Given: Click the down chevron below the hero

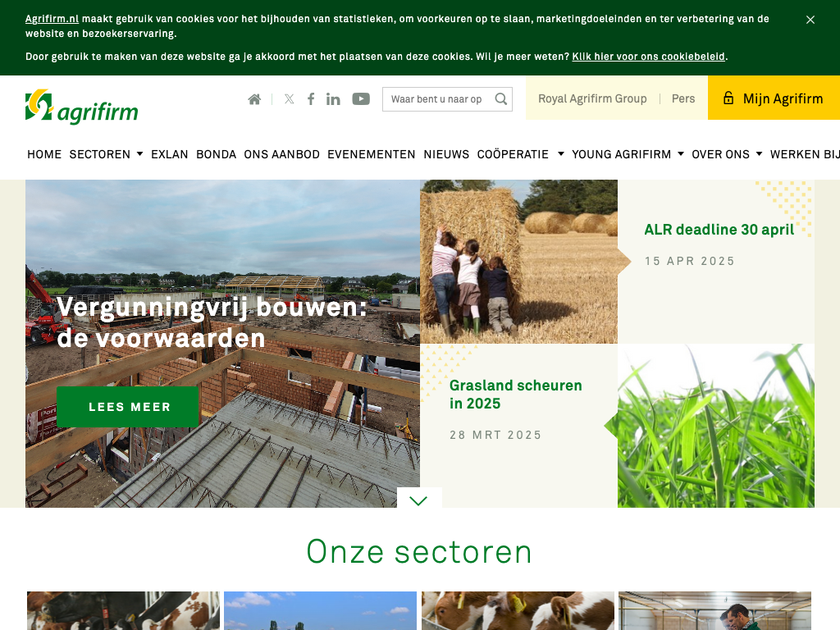Looking at the screenshot, I should click(418, 500).
